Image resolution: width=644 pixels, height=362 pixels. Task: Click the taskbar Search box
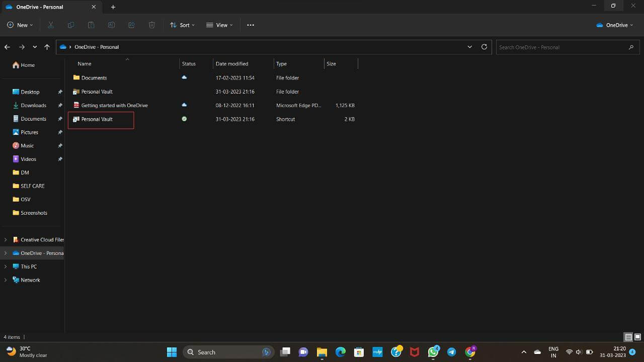pyautogui.click(x=229, y=352)
